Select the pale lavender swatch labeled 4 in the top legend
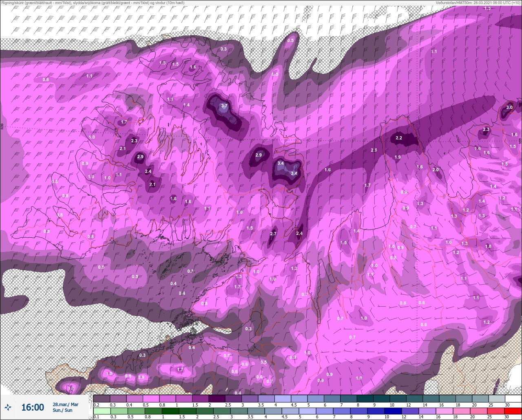 pyautogui.click(x=283, y=398)
